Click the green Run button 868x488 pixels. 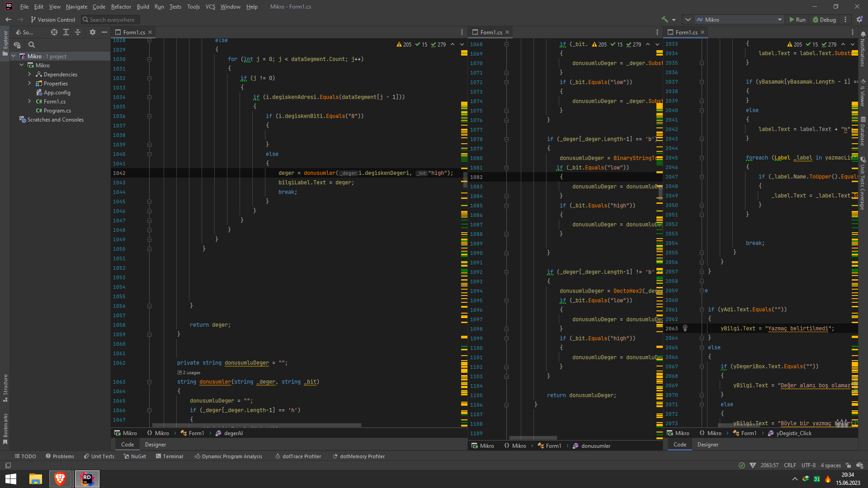tap(797, 19)
